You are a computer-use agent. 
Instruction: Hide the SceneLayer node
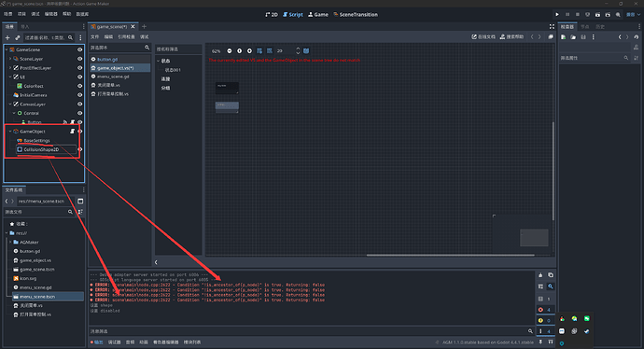tap(79, 59)
